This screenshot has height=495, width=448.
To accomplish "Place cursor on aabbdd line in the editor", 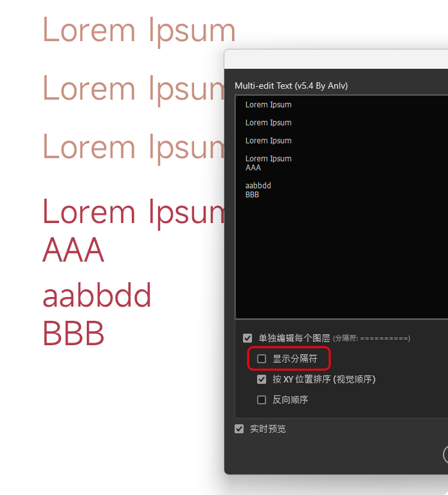I will pyautogui.click(x=258, y=186).
